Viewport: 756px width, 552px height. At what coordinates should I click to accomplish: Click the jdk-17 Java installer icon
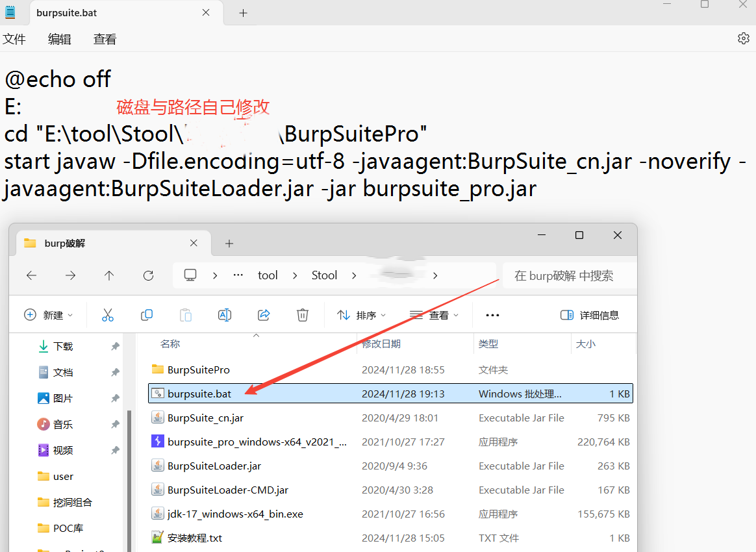[158, 514]
